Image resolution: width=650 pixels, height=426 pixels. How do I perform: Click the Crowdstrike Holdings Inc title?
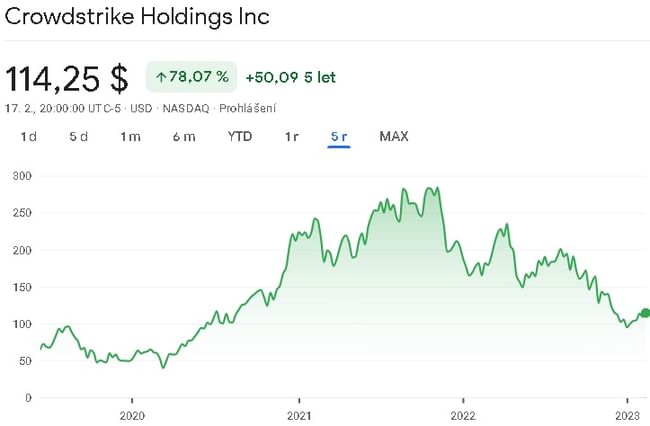pos(137,18)
